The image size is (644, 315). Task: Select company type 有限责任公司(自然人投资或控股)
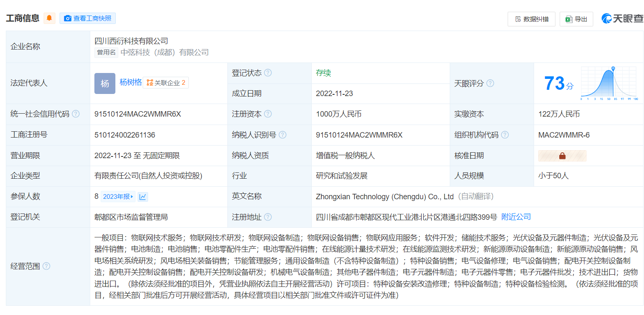tap(149, 176)
